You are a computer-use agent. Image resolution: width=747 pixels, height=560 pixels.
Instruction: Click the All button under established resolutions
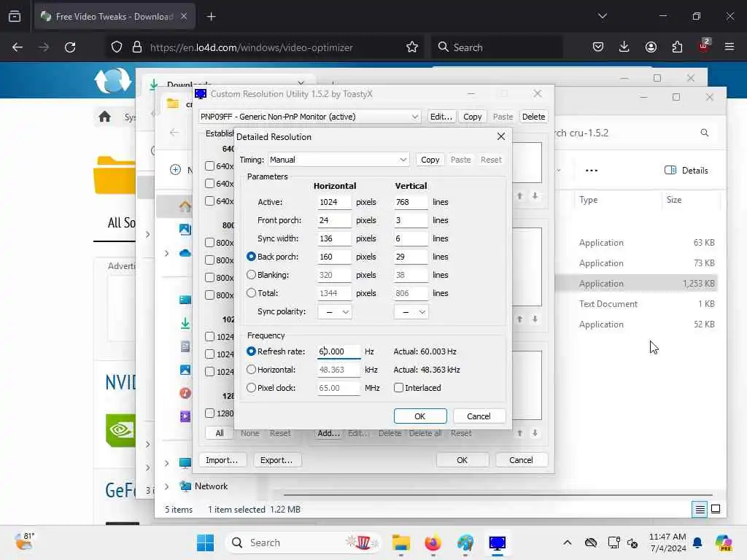click(219, 433)
